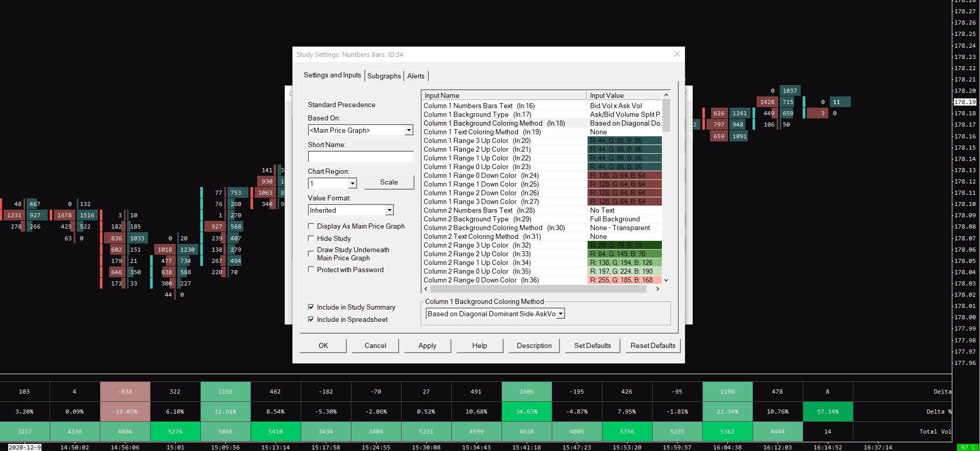
Task: Open the Based On dropdown
Action: tap(408, 130)
